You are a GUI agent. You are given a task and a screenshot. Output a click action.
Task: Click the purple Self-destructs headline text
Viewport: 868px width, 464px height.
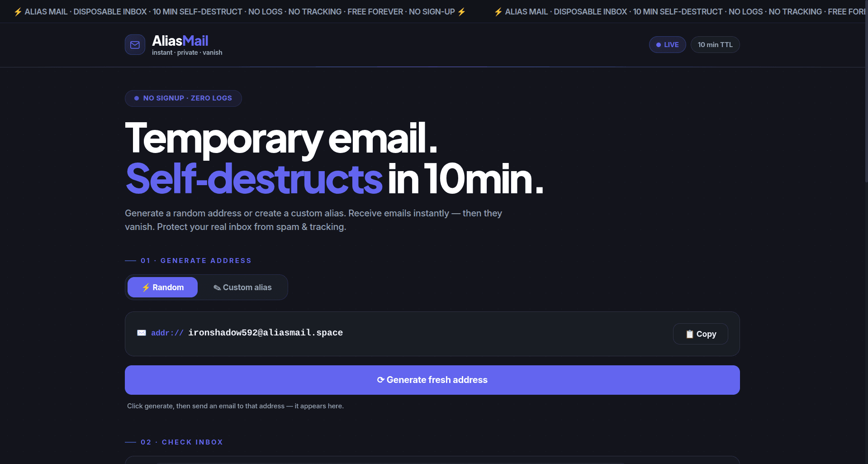(254, 179)
